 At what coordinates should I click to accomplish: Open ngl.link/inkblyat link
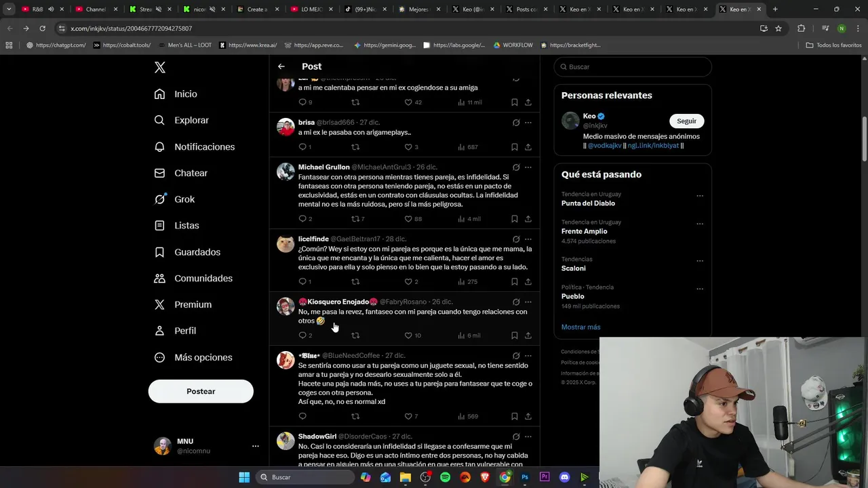[653, 146]
